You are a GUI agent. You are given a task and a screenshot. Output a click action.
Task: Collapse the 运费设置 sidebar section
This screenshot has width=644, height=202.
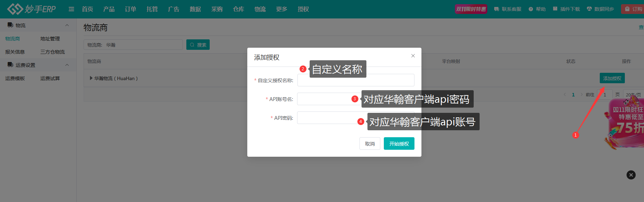click(67, 65)
